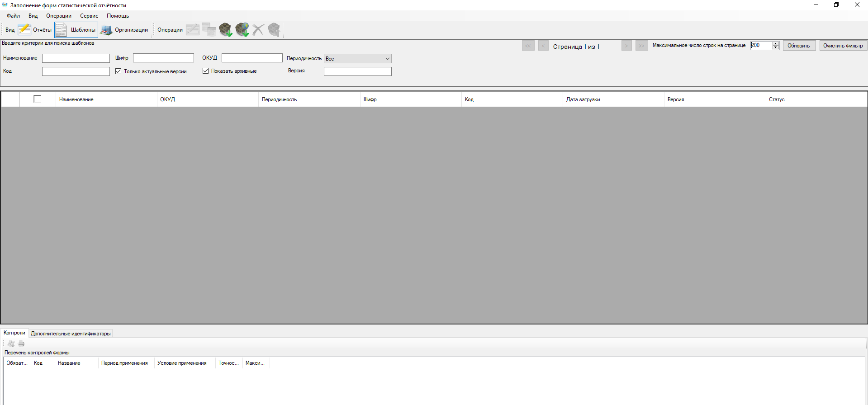Viewport: 868px width, 405px height.
Task: Go to the next page with the > button
Action: click(x=626, y=46)
